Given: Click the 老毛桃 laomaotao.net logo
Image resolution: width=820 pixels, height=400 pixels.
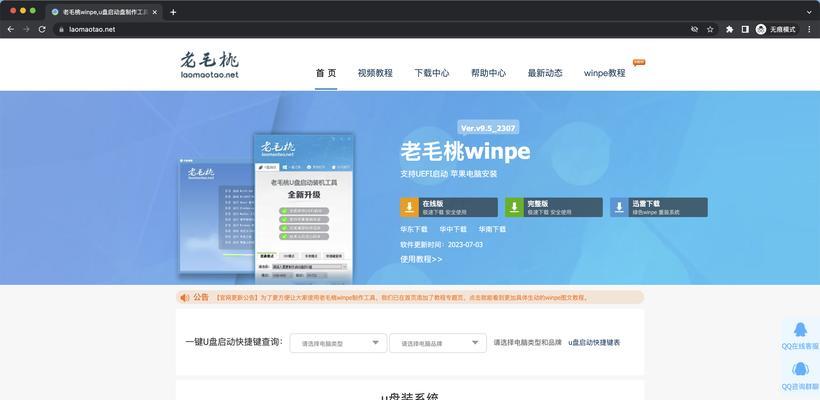Looking at the screenshot, I should click(x=210, y=65).
